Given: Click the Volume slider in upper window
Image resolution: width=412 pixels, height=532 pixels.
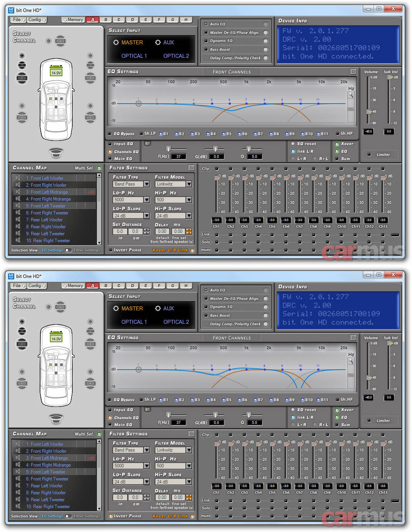Looking at the screenshot, I should (x=369, y=112).
